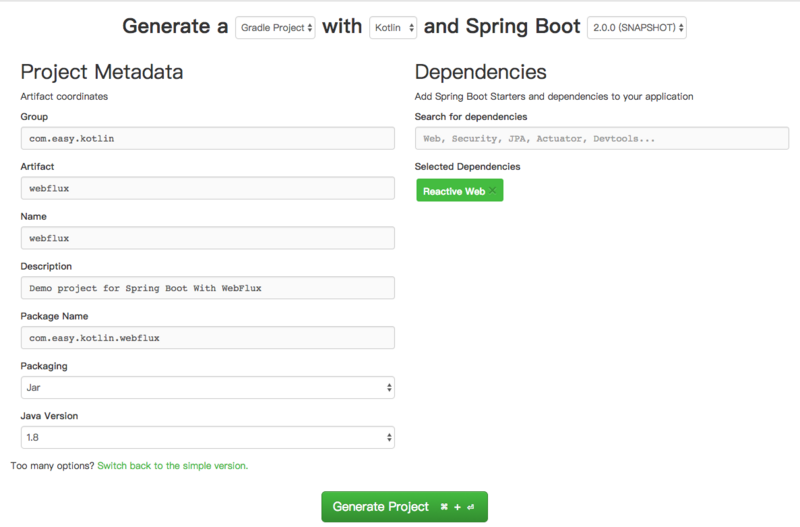Remove the Reactive Web dependency with its X

pos(492,191)
